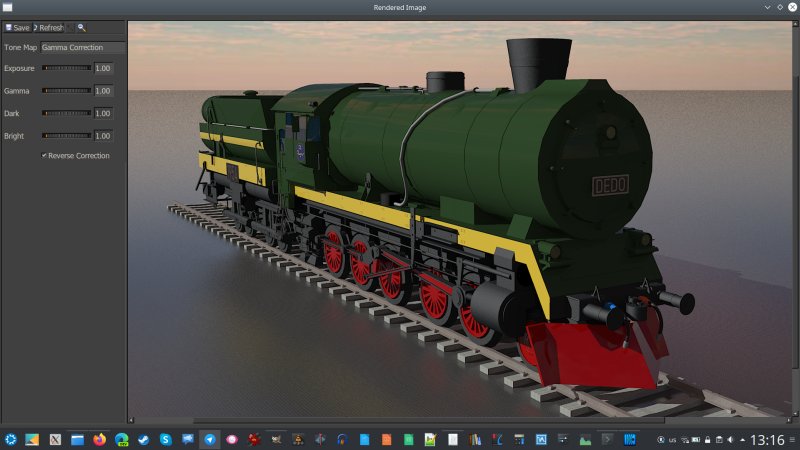Screen dimensions: 800x450
Task: Click the Refresh button
Action: pyautogui.click(x=49, y=28)
